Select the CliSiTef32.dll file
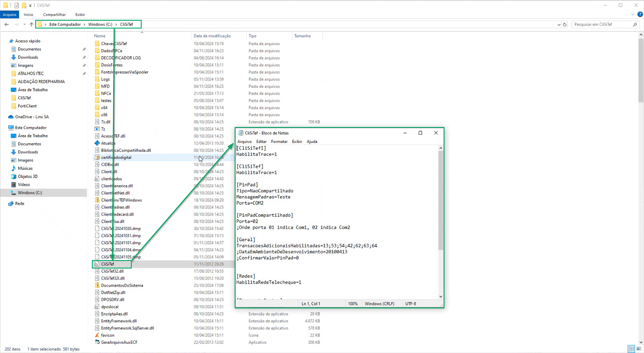 [112, 271]
